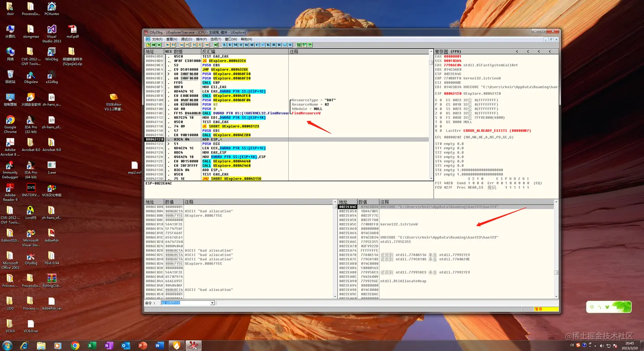Open the green help question mark icon
This screenshot has width=644, height=351.
point(310,45)
